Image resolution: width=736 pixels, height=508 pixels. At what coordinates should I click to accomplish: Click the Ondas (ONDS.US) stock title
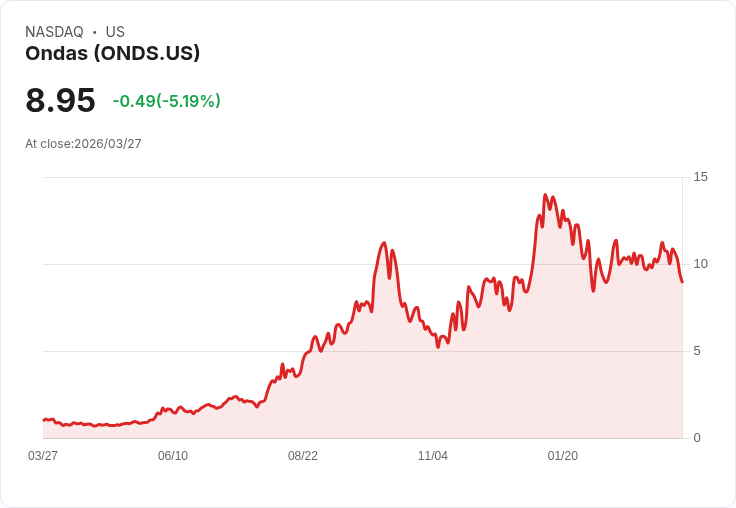(113, 53)
